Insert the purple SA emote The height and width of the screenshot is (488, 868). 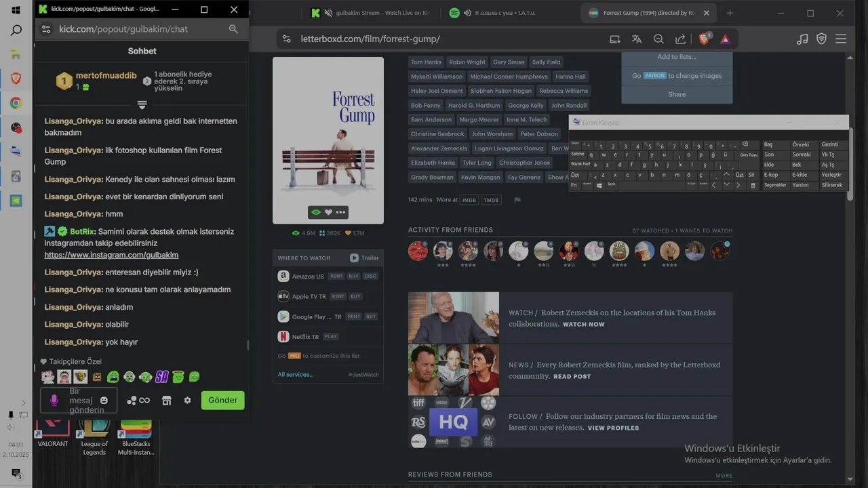click(161, 377)
